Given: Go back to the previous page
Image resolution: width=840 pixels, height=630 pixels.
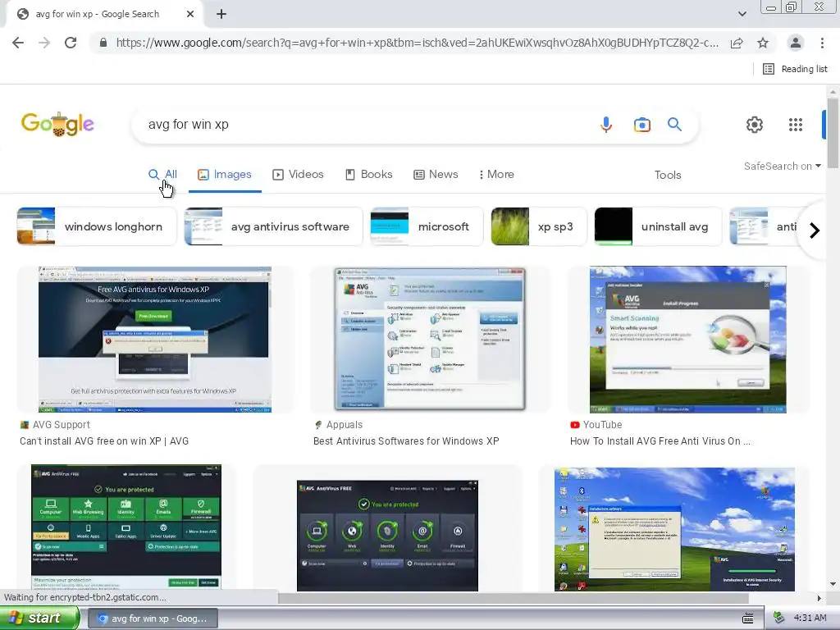Looking at the screenshot, I should [x=18, y=43].
